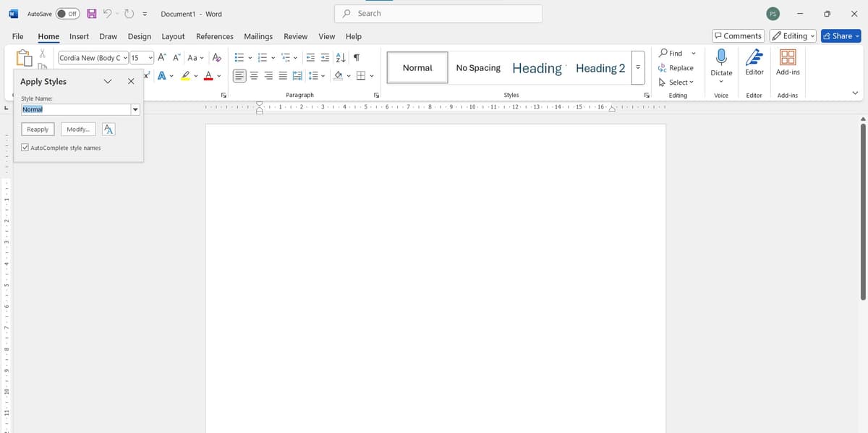
Task: Switch to the Layout tab
Action: tap(173, 36)
